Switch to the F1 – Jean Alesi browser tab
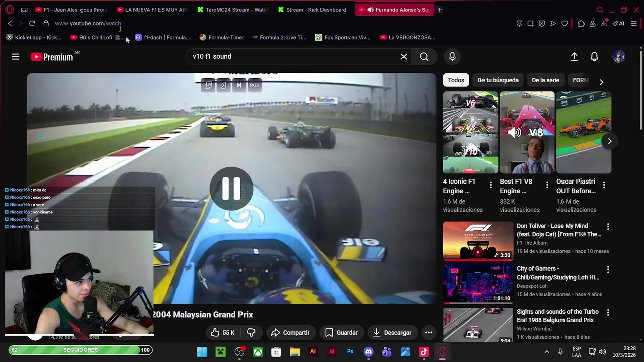The height and width of the screenshot is (362, 644). [x=71, y=10]
